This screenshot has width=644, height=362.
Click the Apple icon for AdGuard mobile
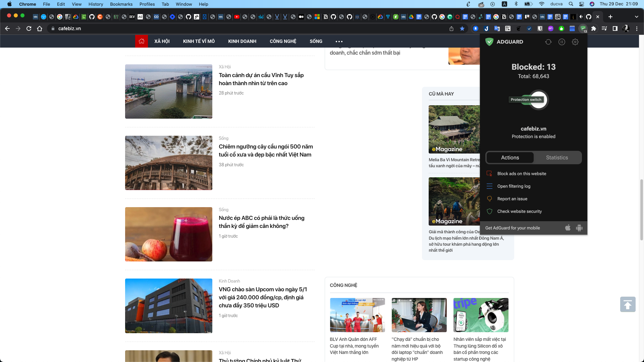click(x=568, y=228)
